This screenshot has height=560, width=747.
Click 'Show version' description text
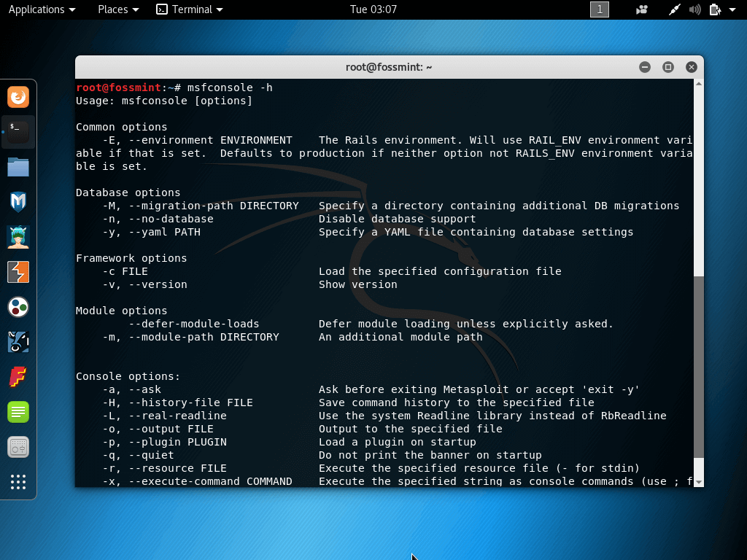coord(357,285)
